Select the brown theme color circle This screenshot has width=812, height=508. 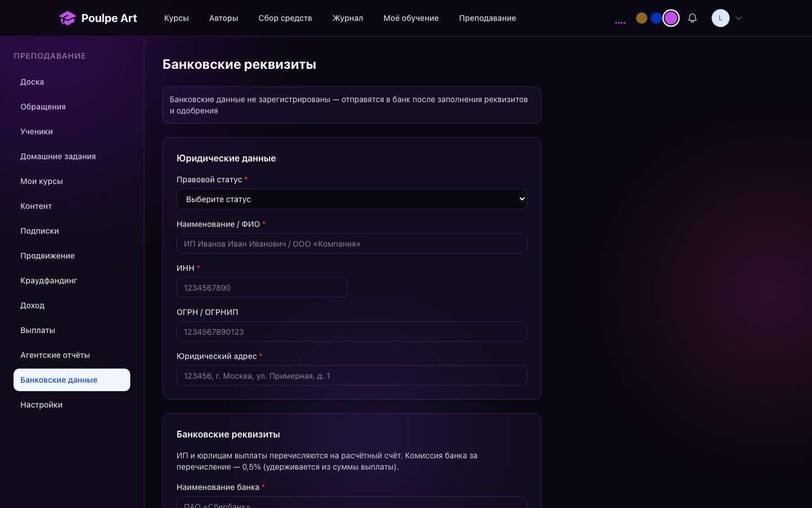tap(642, 18)
